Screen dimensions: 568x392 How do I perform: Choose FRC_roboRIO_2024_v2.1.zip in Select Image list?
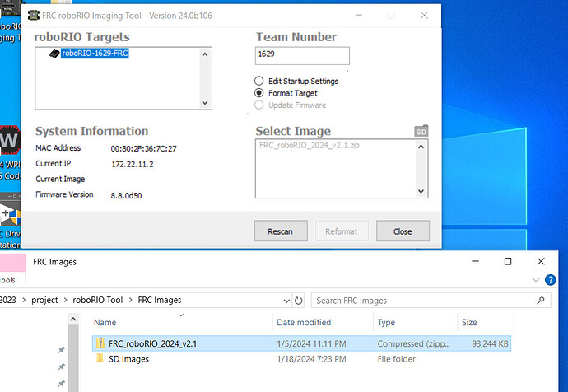click(309, 145)
